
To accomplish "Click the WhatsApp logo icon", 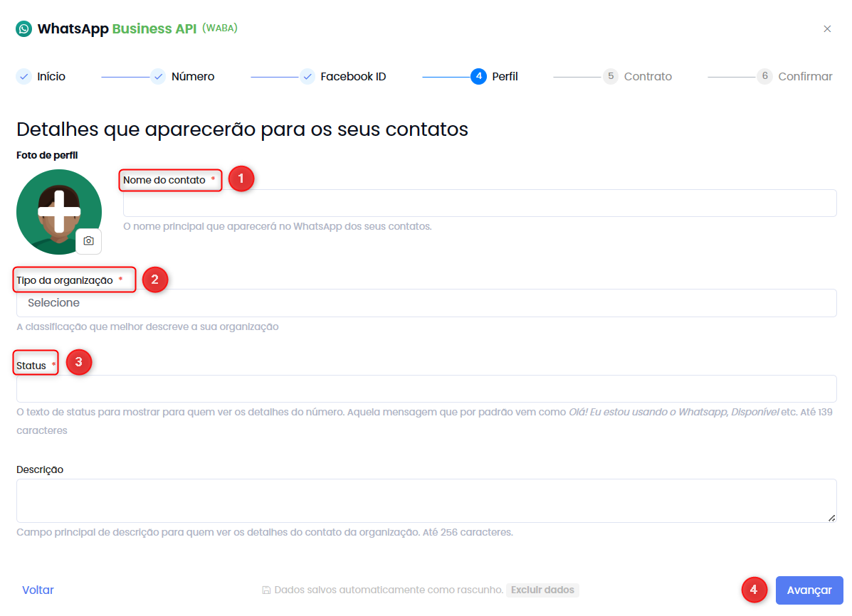I will [x=24, y=28].
